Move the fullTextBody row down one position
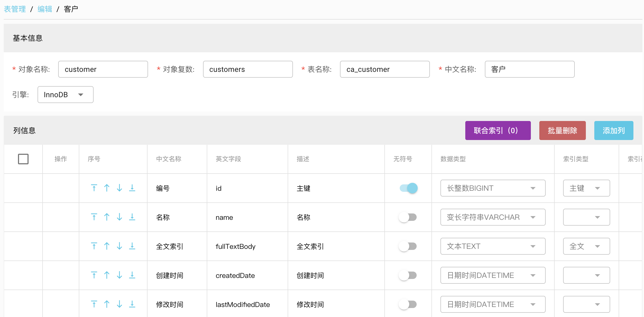 119,246
